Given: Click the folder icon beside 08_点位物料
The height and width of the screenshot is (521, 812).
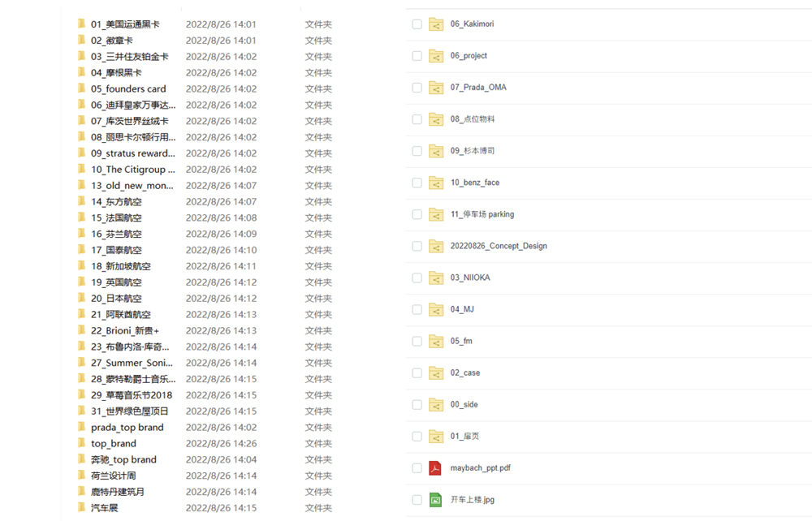Looking at the screenshot, I should (436, 119).
